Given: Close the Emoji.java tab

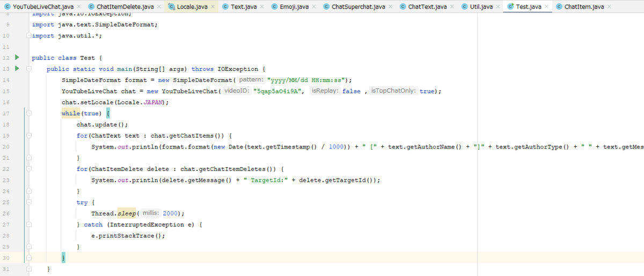Looking at the screenshot, I should tap(314, 6).
